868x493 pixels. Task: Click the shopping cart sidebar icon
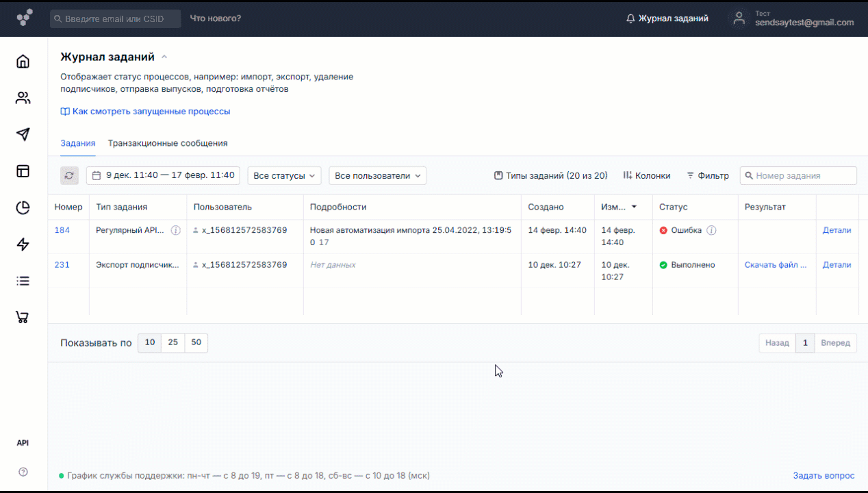point(23,317)
